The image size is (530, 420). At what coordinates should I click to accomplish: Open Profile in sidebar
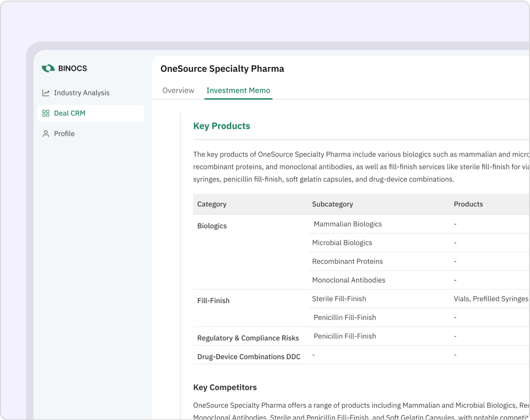[x=91, y=134]
